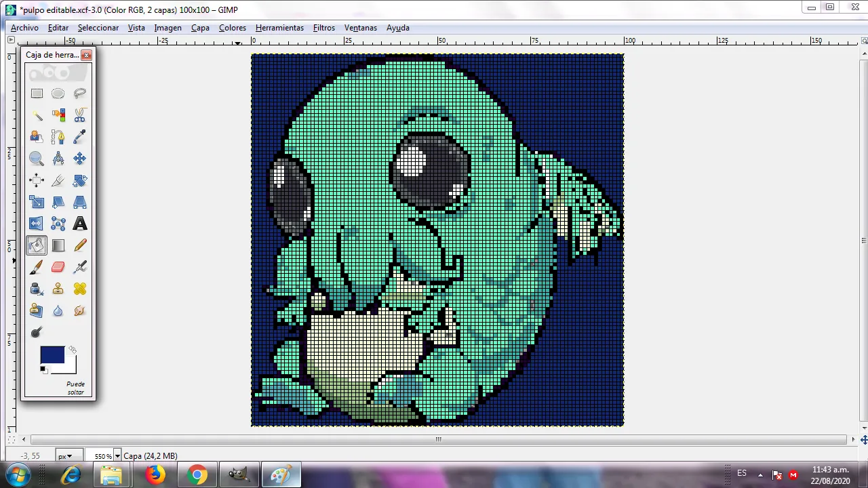Viewport: 868px width, 488px height.
Task: Select the Dodge/Burn tool
Action: point(37,332)
